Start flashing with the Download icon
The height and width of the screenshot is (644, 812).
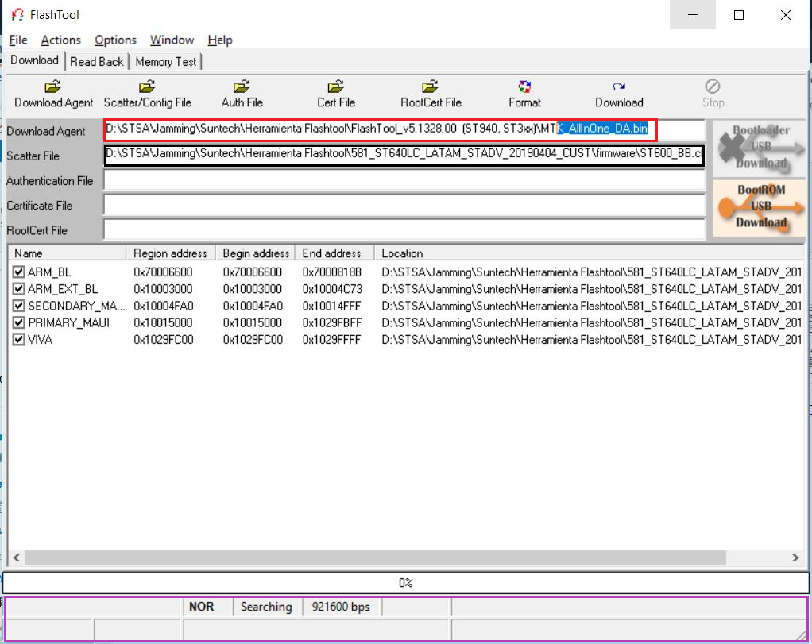point(618,87)
